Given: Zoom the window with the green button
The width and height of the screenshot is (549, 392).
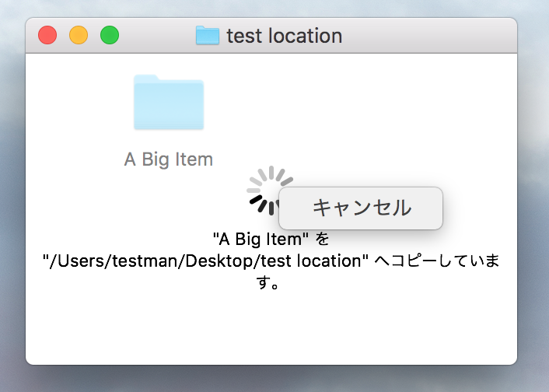Looking at the screenshot, I should coord(110,36).
